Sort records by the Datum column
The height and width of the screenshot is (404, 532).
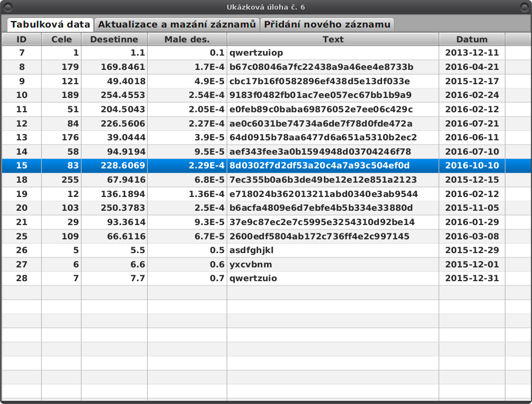click(472, 39)
